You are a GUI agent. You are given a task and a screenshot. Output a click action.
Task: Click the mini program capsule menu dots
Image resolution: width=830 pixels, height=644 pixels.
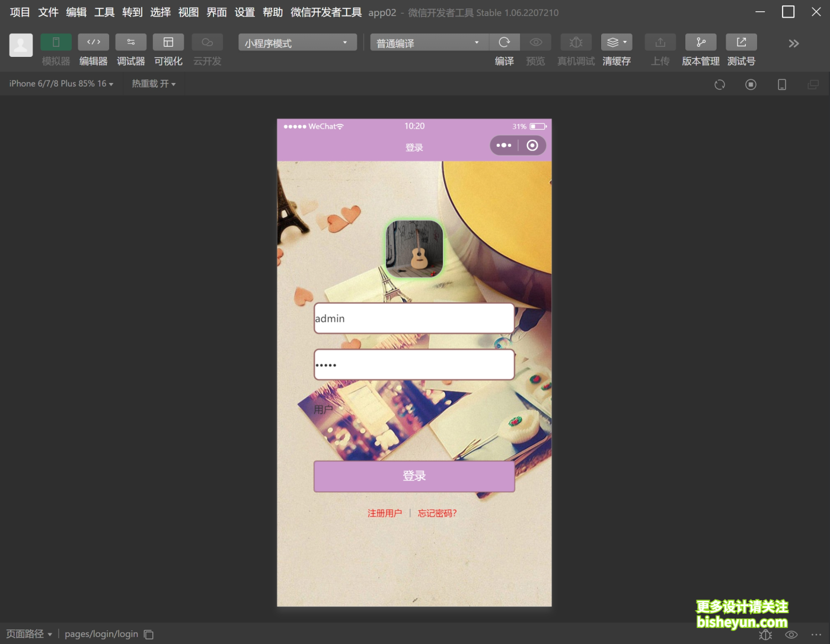[504, 146]
